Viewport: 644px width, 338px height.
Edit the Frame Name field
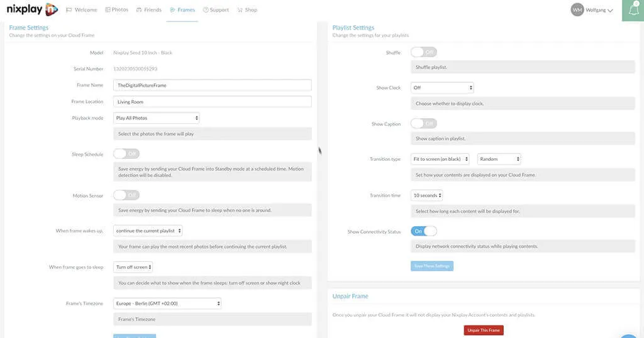click(x=213, y=85)
